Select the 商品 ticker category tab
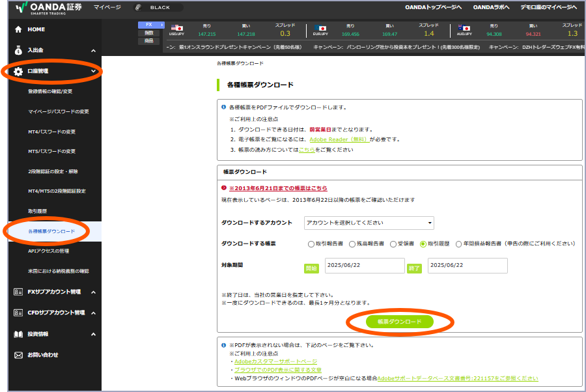 [x=149, y=41]
